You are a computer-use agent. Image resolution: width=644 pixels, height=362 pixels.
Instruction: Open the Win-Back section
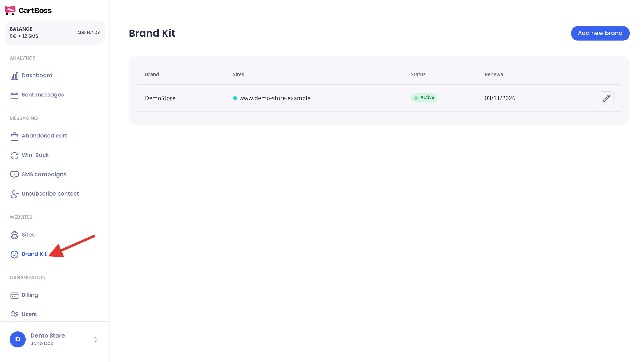point(35,155)
